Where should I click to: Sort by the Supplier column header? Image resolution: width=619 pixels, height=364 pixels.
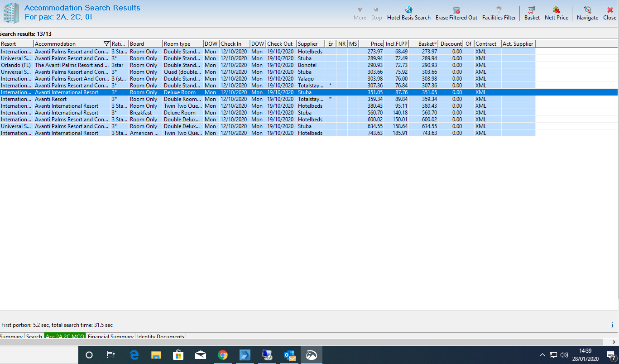(x=311, y=44)
